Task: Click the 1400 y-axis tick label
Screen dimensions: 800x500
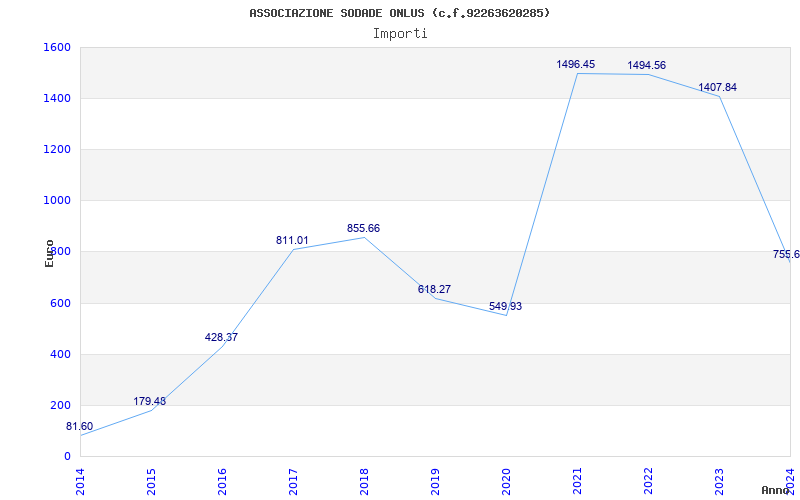Action: (x=58, y=98)
